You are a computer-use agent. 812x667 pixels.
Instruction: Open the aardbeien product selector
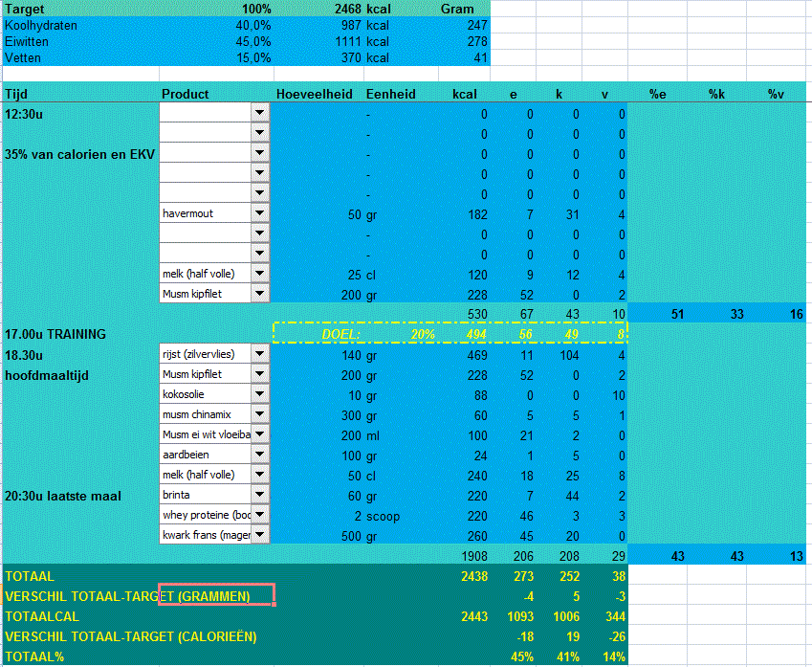pyautogui.click(x=261, y=455)
